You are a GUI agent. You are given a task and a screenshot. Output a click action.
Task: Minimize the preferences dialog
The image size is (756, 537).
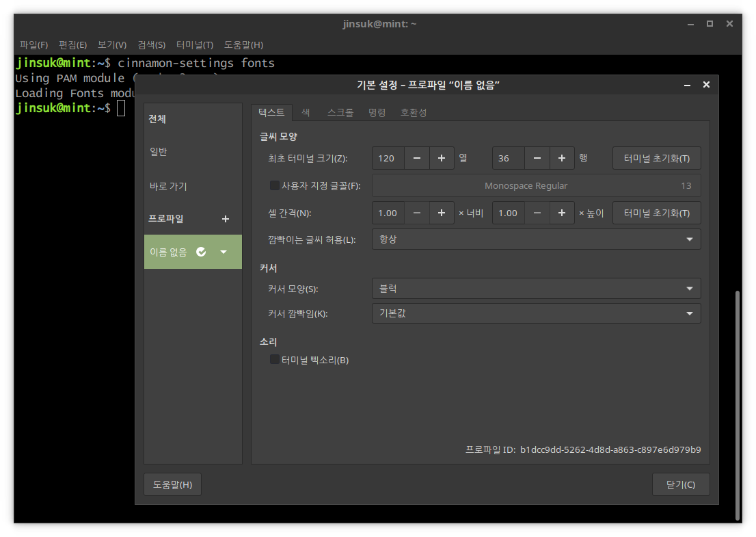pyautogui.click(x=687, y=85)
